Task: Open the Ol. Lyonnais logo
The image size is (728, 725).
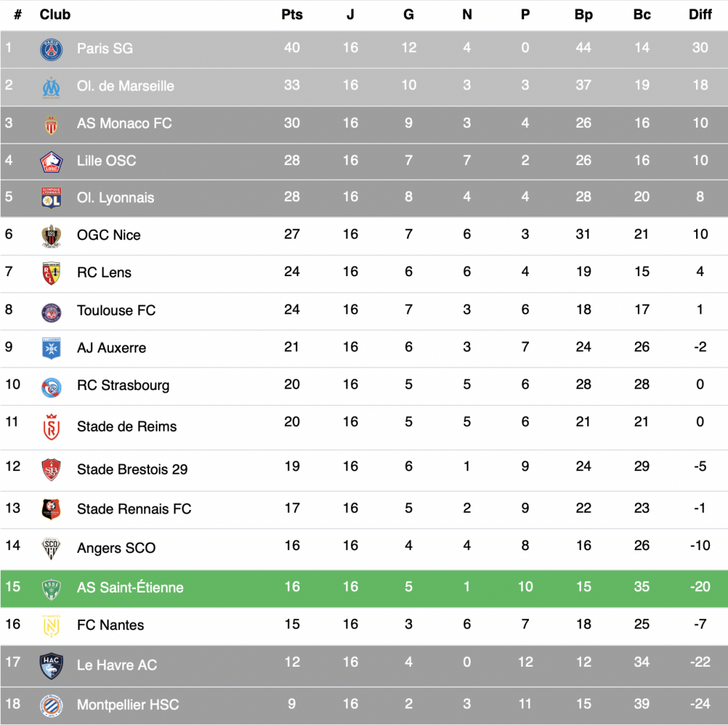Action: [51, 198]
